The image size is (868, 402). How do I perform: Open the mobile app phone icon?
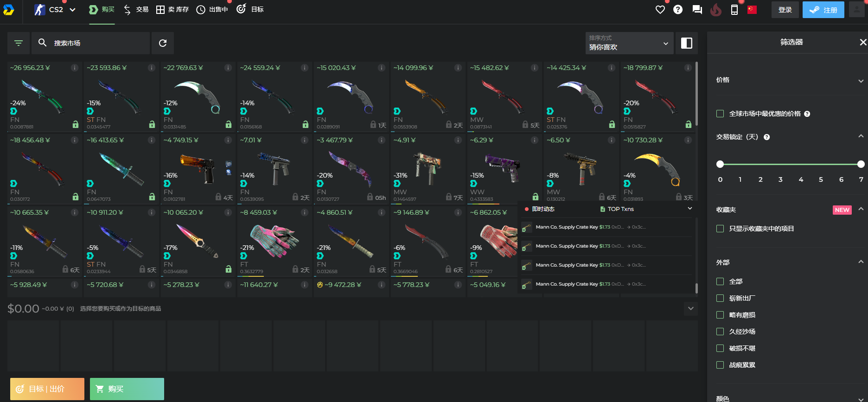click(734, 10)
